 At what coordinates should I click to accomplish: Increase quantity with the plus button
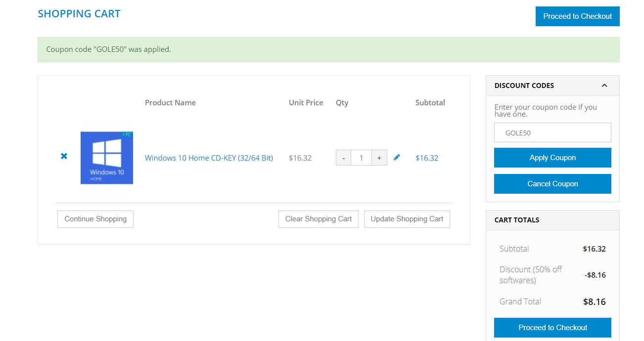[x=379, y=158]
